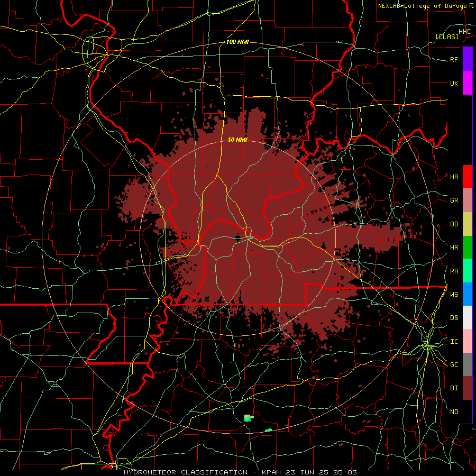Click the 'HYDROMETEOR CLASSIFICATION - KPAH' title text
This screenshot has width=476, height=476.
(x=203, y=472)
